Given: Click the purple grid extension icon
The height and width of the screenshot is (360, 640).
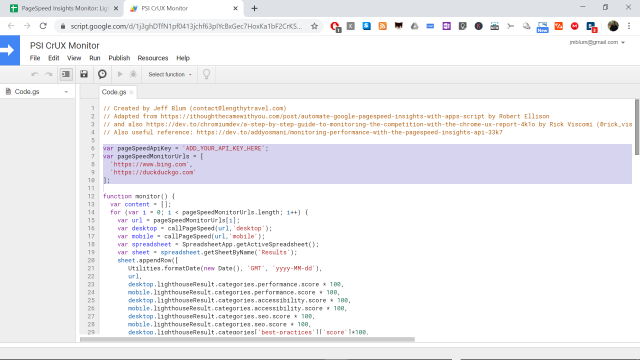Looking at the screenshot, I should 446,26.
